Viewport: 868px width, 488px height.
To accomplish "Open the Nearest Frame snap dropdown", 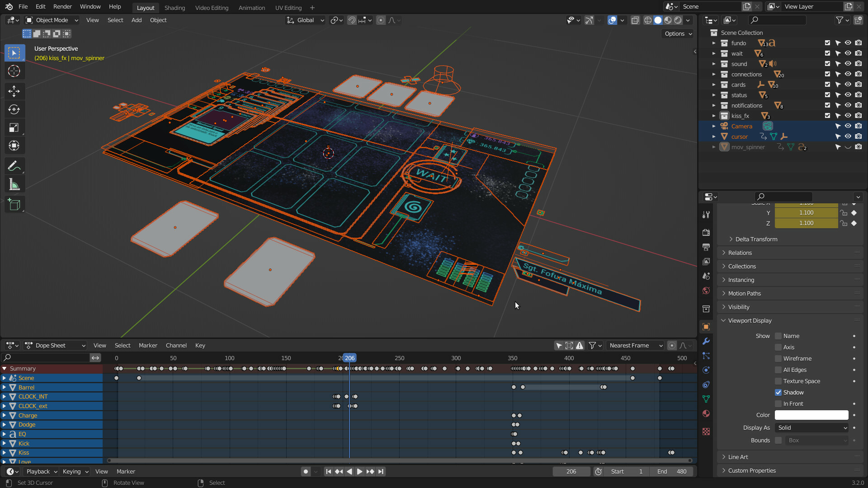I will click(635, 346).
